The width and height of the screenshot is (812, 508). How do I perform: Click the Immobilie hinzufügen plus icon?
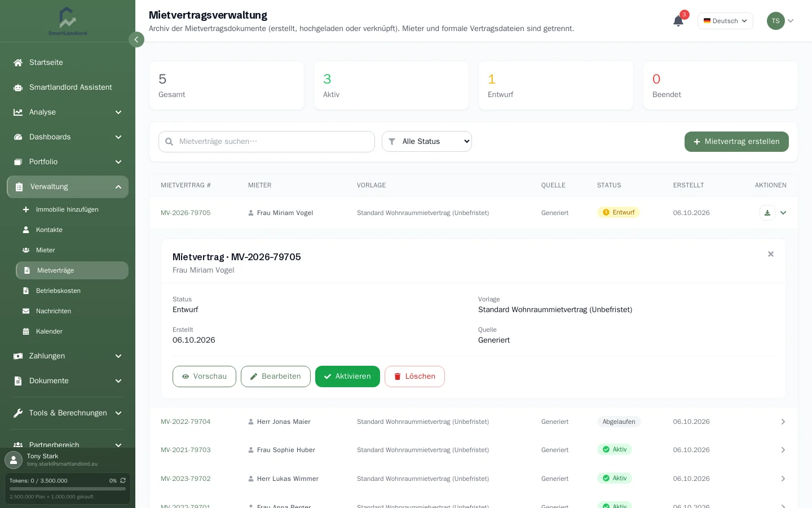[26, 209]
